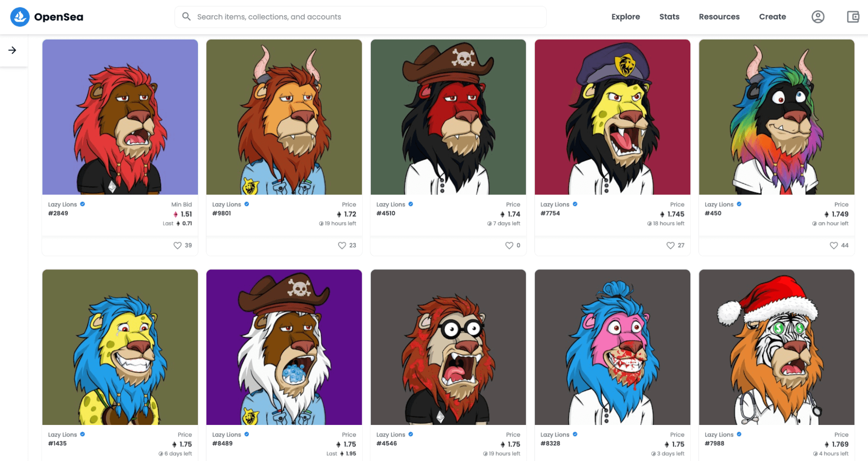Open Lazy Lions collection link on #4510

coord(390,205)
